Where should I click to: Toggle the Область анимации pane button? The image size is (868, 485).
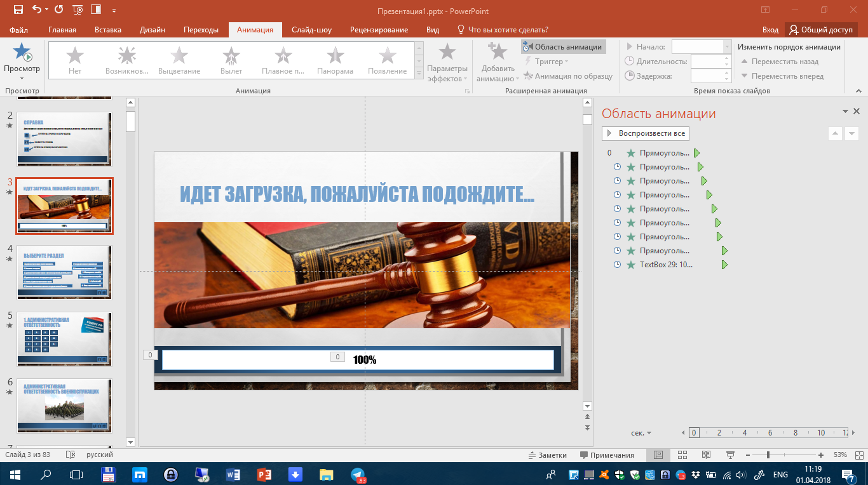tap(563, 46)
